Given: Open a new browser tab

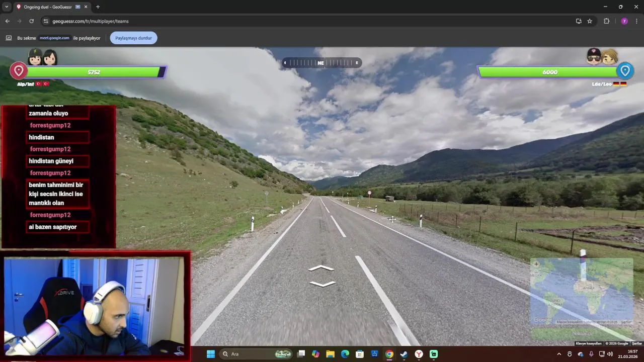Looking at the screenshot, I should [98, 7].
